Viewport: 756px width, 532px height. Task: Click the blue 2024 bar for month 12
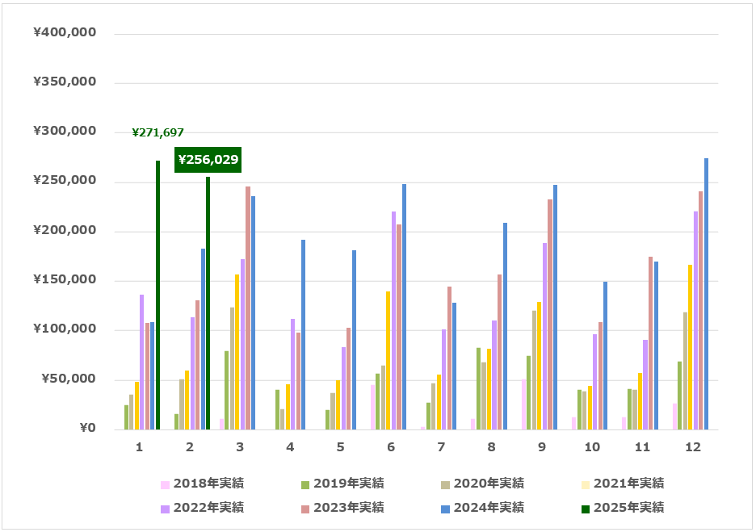(x=707, y=294)
